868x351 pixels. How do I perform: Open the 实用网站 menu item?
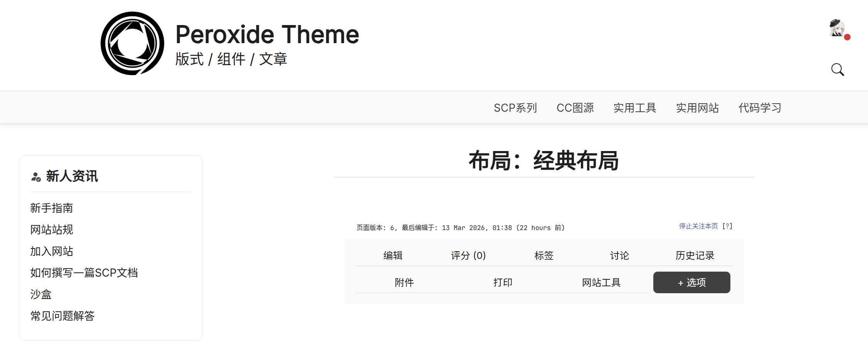[x=697, y=108]
